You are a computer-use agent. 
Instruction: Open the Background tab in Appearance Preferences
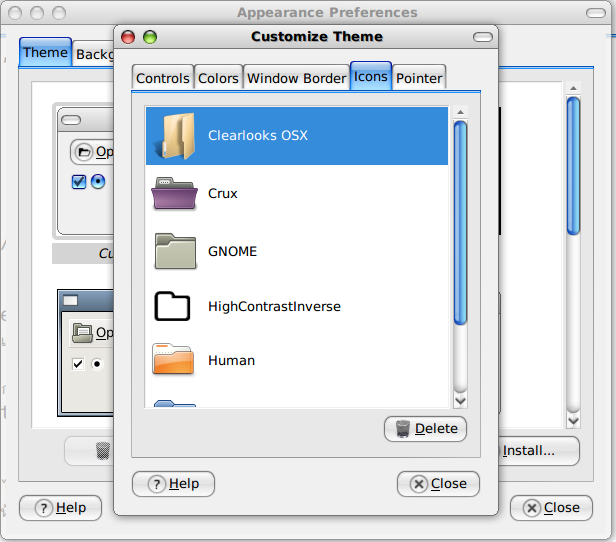pos(94,54)
